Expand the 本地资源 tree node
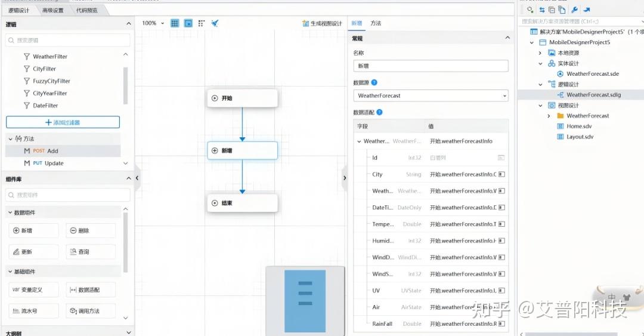Image resolution: width=644 pixels, height=336 pixels. (x=540, y=53)
